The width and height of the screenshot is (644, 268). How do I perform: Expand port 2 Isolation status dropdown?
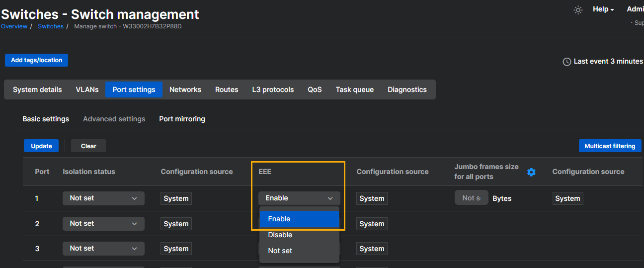point(103,224)
